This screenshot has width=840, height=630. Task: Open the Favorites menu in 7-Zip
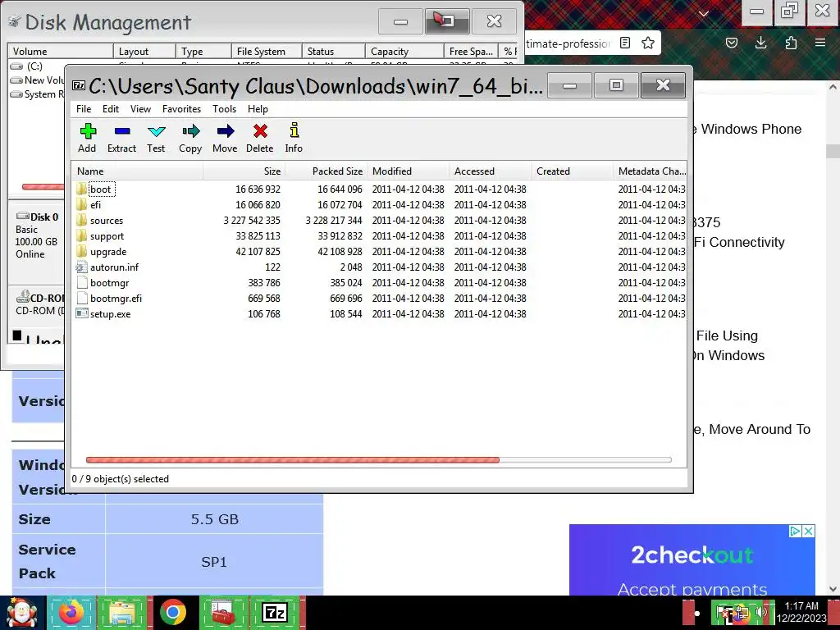click(x=181, y=109)
